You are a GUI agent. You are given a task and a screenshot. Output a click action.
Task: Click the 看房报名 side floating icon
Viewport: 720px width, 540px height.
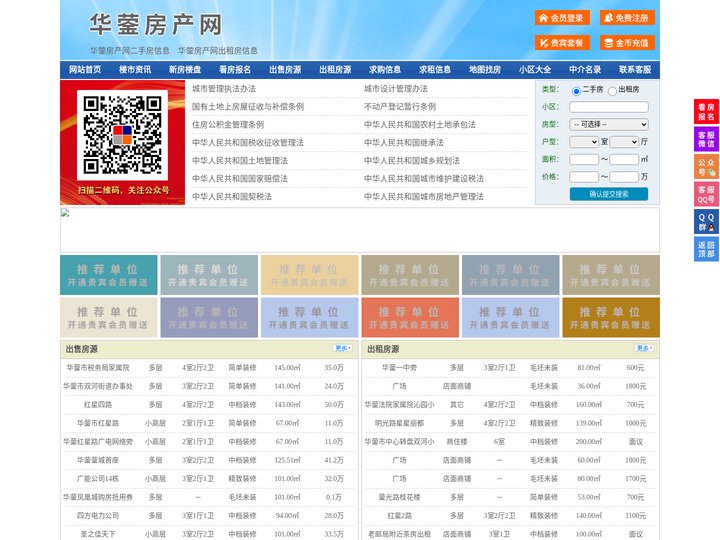(x=706, y=112)
